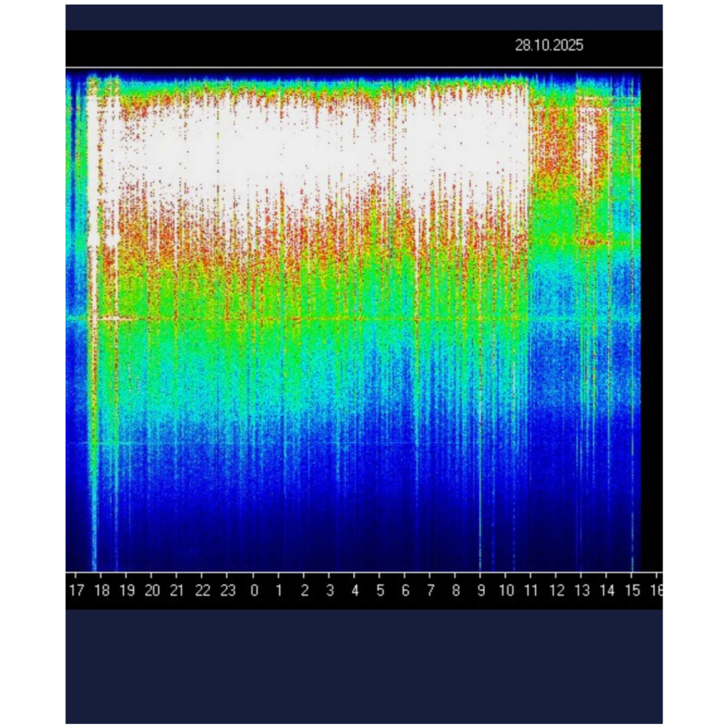
Task: Click the 23 hour axis label
Action: click(228, 591)
